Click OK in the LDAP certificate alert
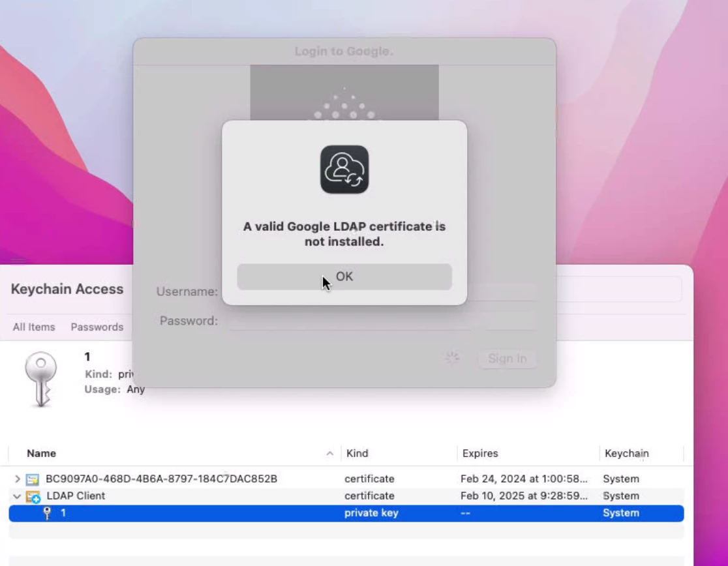728x566 pixels. click(344, 276)
